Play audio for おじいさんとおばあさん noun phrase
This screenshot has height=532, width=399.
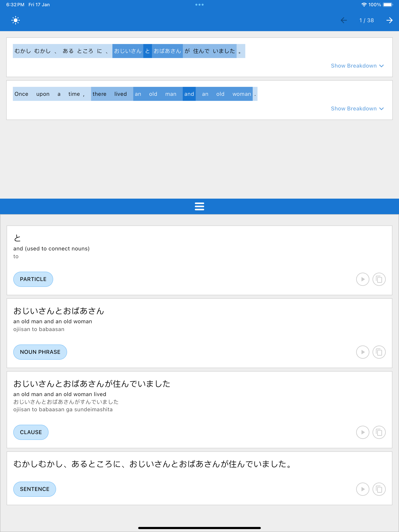362,352
